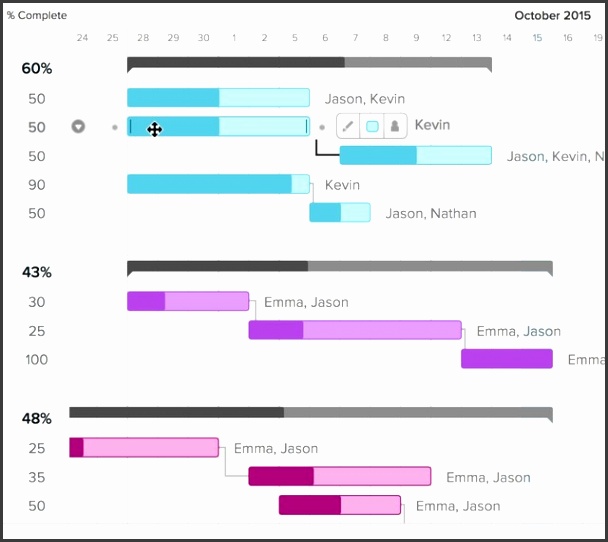Click the pencil edit icon beside Kevin
The width and height of the screenshot is (608, 542).
347,126
